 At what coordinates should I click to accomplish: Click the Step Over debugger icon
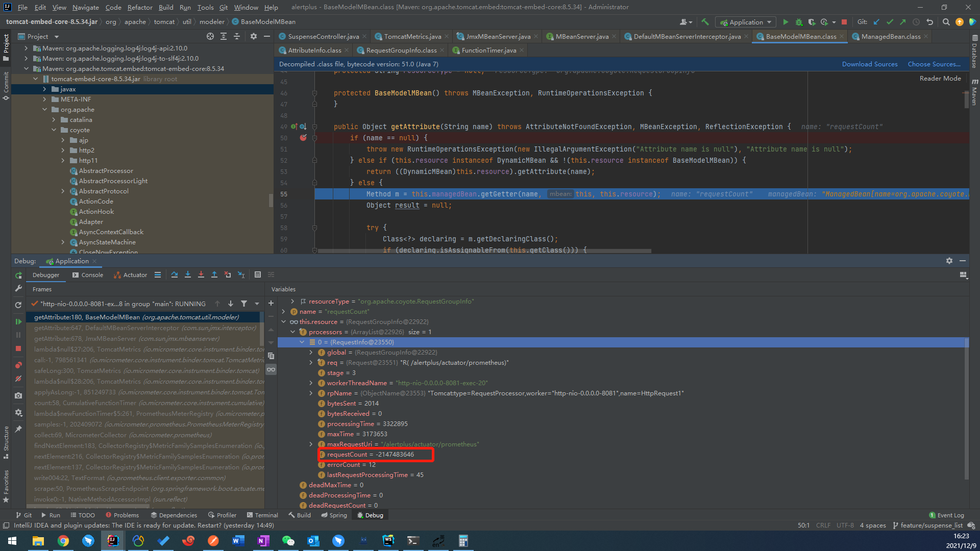(x=175, y=275)
